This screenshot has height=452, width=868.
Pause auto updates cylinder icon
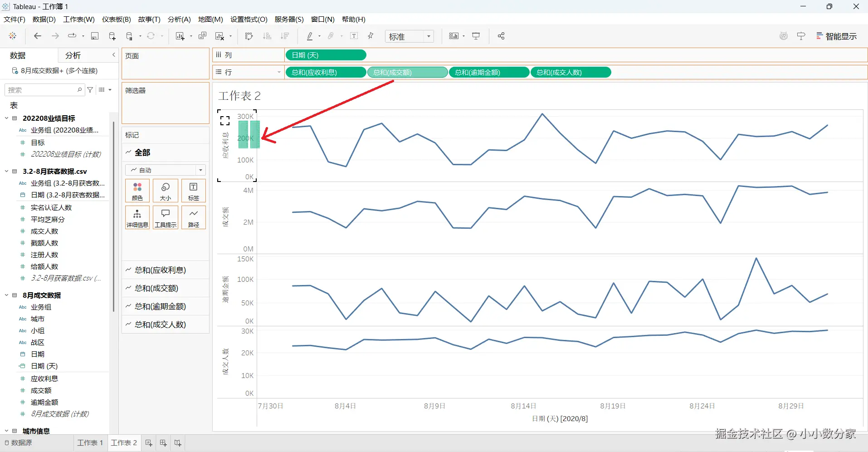(x=129, y=36)
